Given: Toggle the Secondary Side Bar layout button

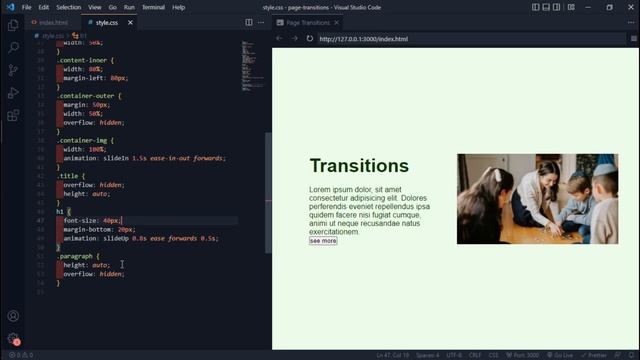Looking at the screenshot, I should coord(557,7).
